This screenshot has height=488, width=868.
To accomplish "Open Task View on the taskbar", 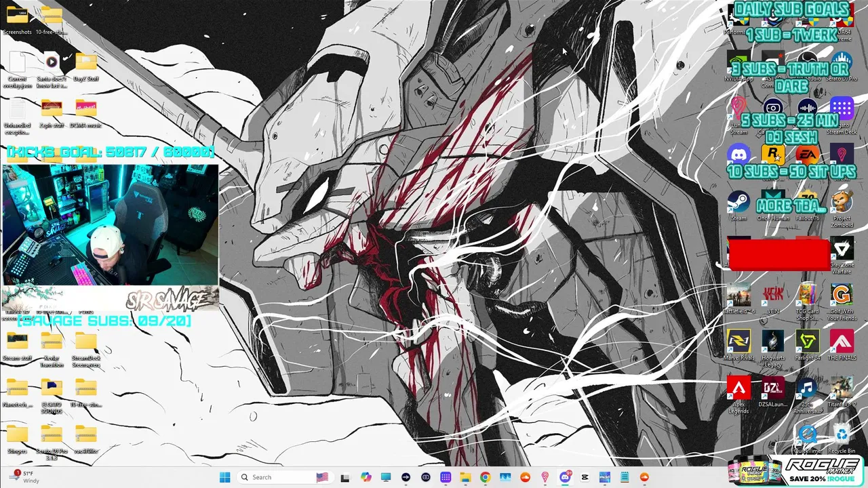I will (344, 477).
